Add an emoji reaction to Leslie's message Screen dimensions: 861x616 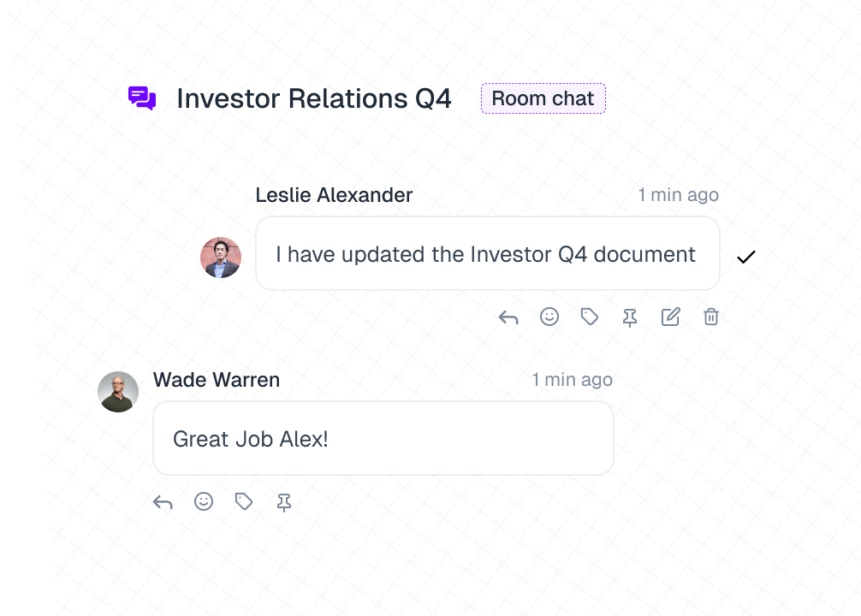(x=549, y=317)
